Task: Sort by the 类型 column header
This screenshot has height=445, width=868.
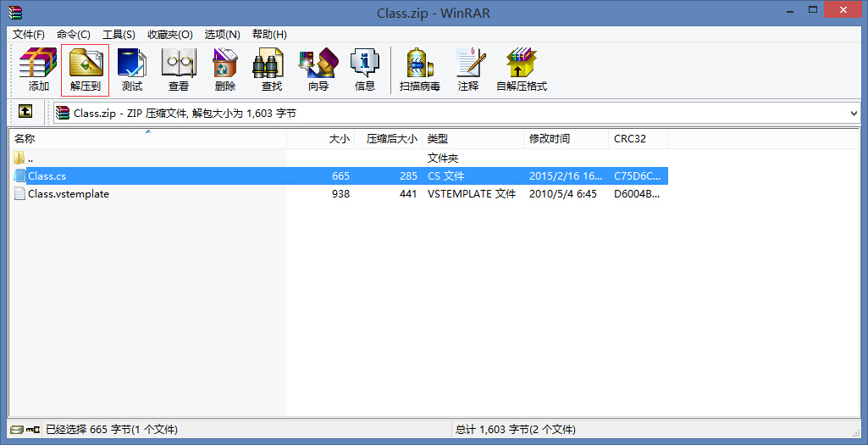Action: [x=473, y=138]
